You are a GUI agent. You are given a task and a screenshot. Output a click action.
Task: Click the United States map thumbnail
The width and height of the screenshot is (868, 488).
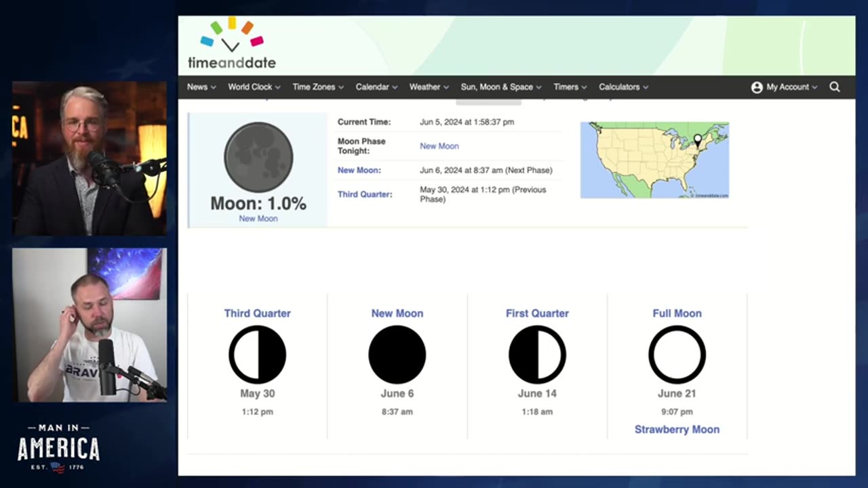[x=654, y=160]
